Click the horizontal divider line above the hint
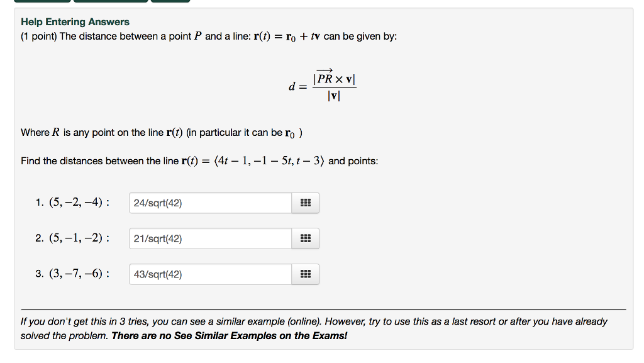This screenshot has width=644, height=363. tap(324, 309)
